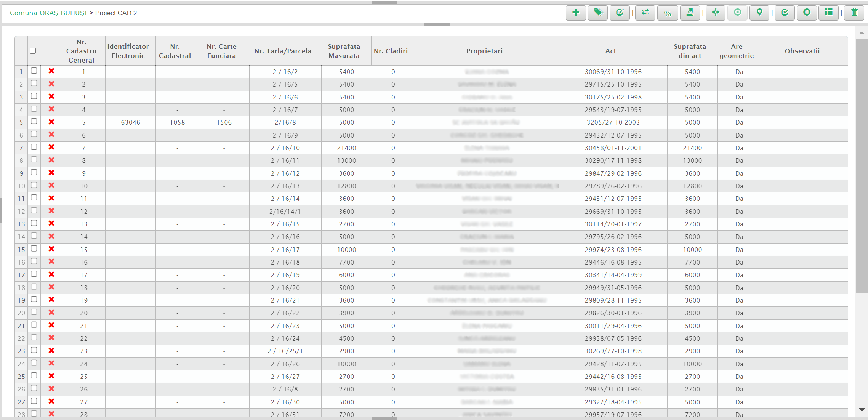The image size is (868, 420).
Task: Click the percent icon button
Action: coord(667,13)
